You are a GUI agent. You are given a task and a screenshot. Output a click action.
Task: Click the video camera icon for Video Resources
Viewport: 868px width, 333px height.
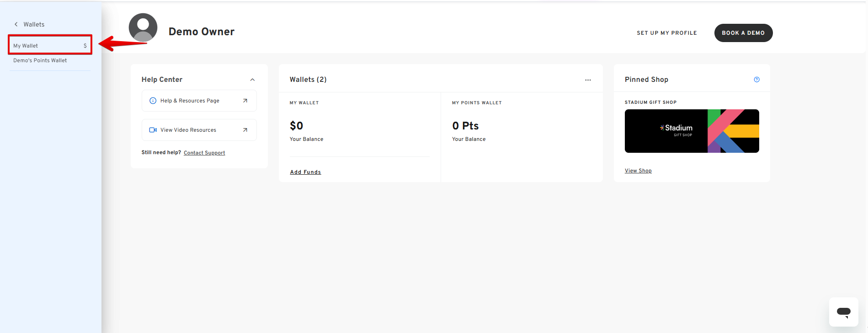tap(153, 130)
